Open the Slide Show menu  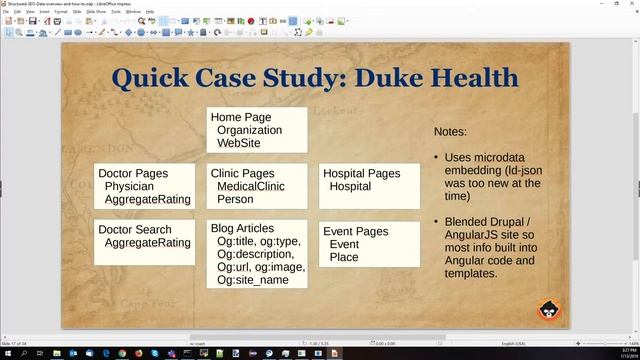tap(96, 11)
